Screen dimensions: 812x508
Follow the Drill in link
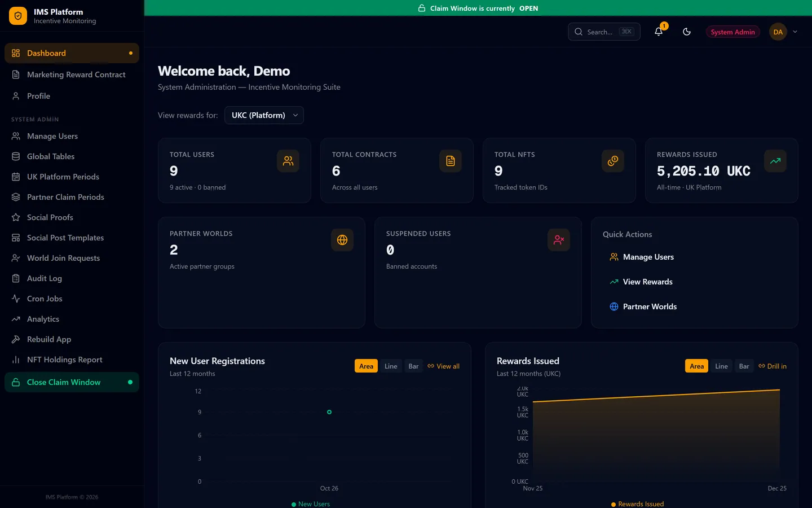[773, 366]
